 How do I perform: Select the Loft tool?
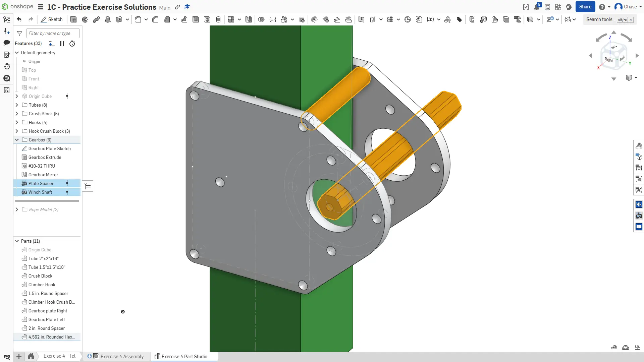pos(108,19)
